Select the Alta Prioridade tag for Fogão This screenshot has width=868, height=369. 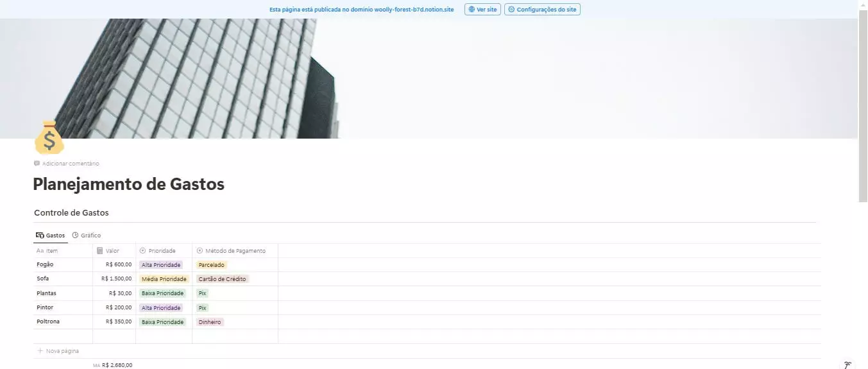(161, 264)
